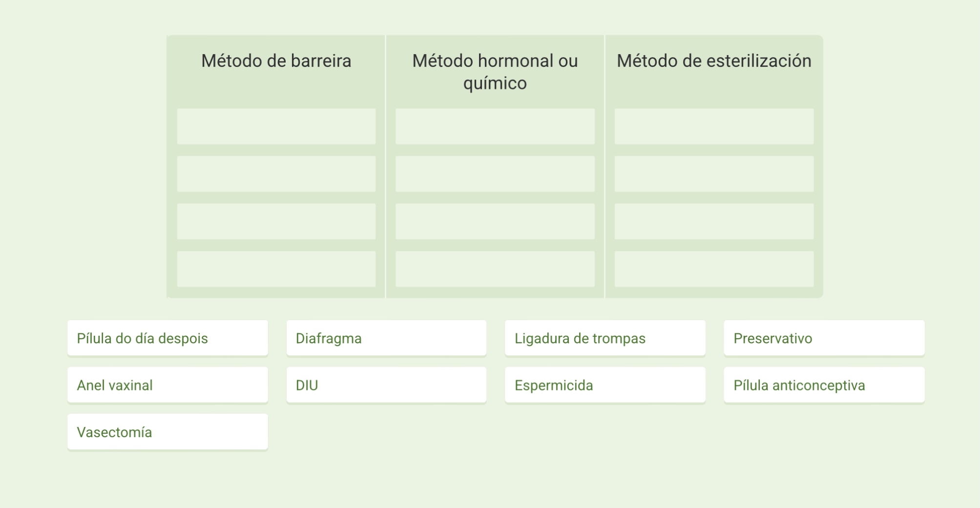Click the first empty slot under Método de barreira
Screen dimensions: 980x508
pos(276,126)
